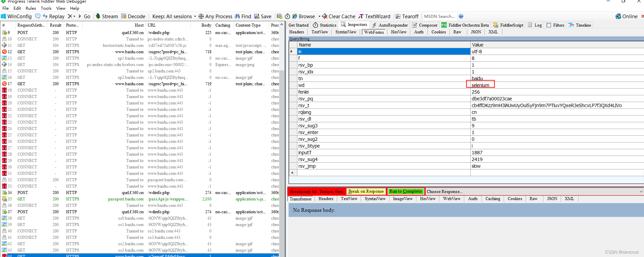Image resolution: width=644 pixels, height=257 pixels.
Task: Click the Replay arrows icon
Action: coord(45,16)
